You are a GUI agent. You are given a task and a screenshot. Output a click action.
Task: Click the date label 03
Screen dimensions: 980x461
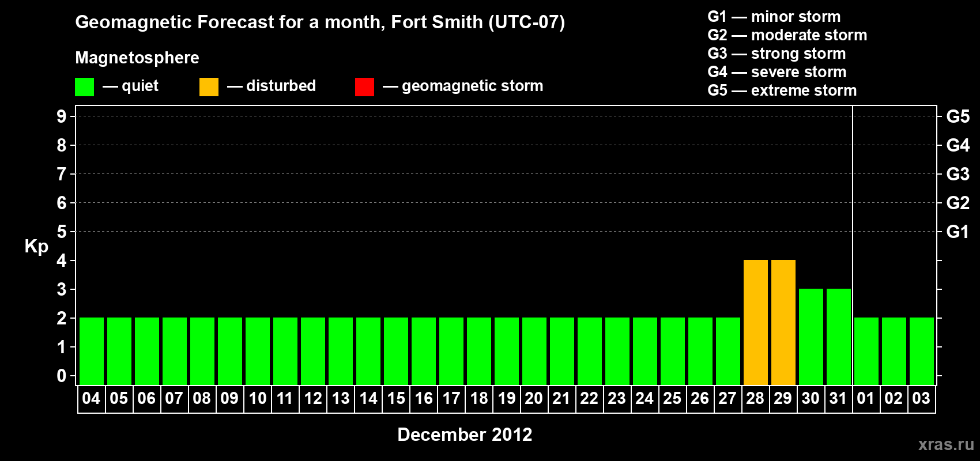click(x=921, y=398)
